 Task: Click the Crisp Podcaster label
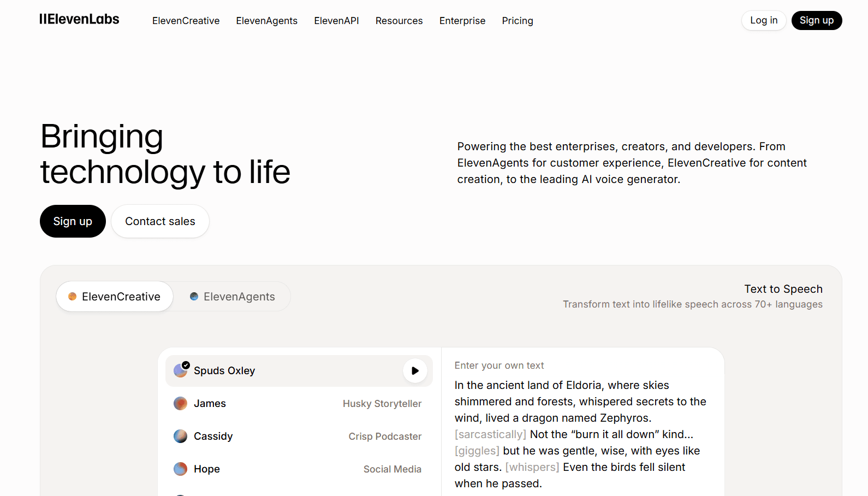[385, 436]
